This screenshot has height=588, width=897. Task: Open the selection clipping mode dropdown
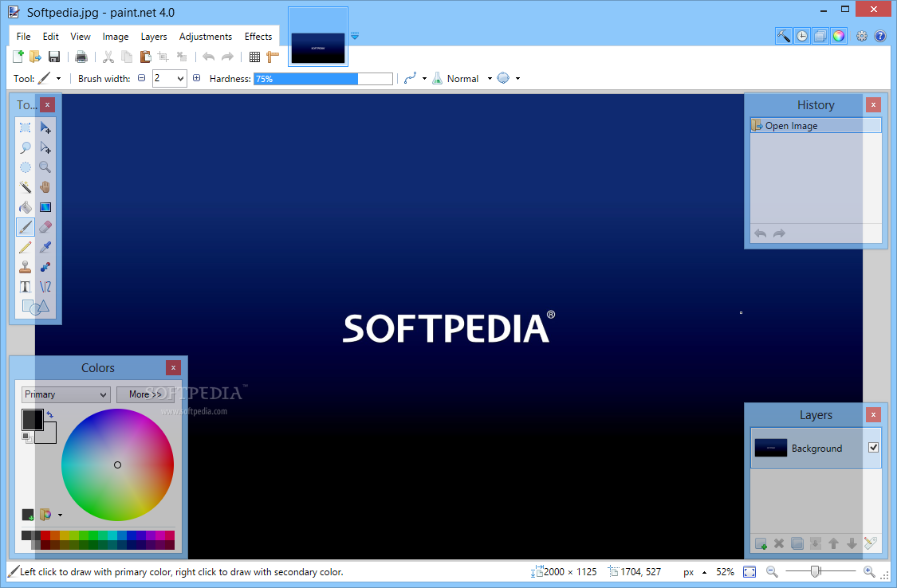click(x=517, y=79)
